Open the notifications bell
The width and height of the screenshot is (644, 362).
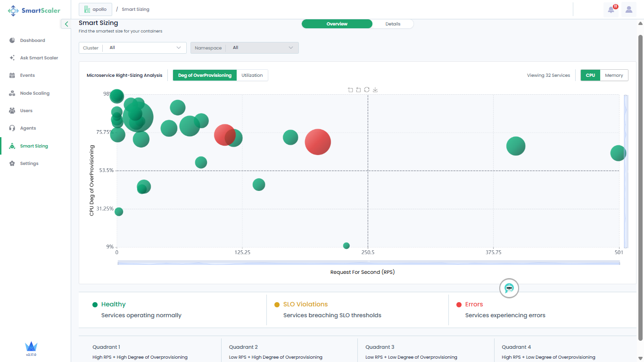click(x=611, y=9)
